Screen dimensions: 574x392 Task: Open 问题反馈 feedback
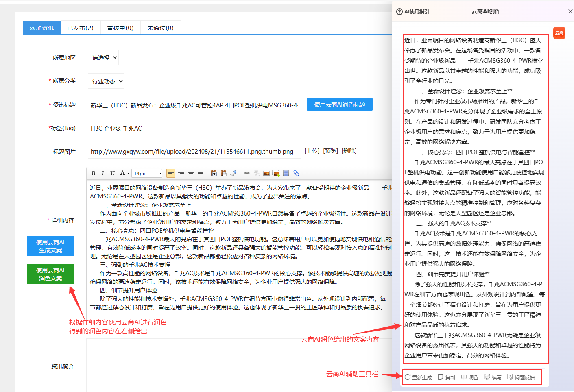521,377
